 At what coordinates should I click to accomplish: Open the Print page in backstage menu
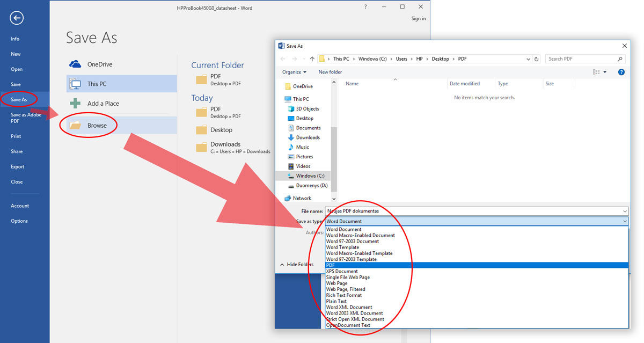[16, 136]
